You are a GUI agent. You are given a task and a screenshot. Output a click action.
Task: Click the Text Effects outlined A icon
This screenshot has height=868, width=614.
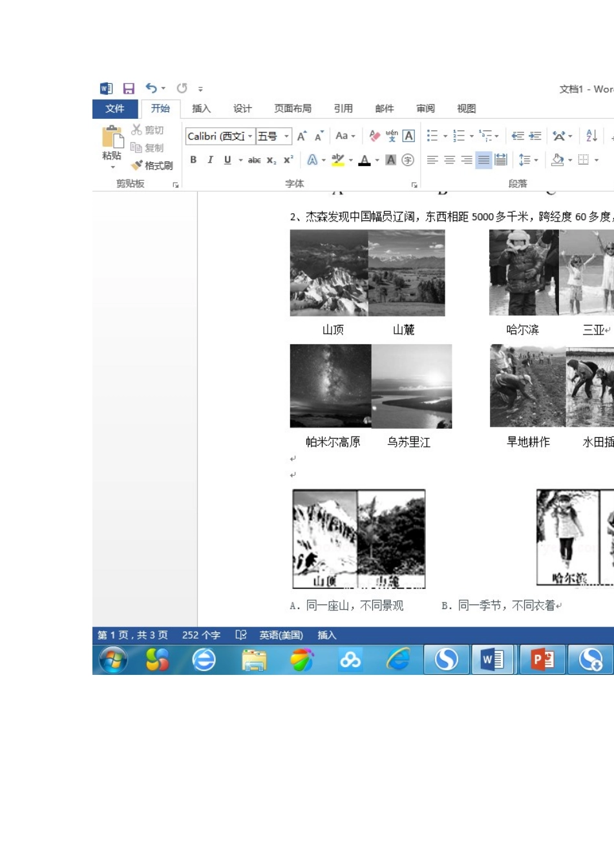click(312, 160)
